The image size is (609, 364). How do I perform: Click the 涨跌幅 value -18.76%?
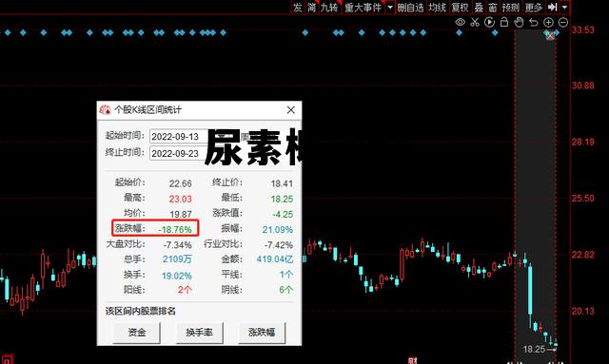(175, 229)
